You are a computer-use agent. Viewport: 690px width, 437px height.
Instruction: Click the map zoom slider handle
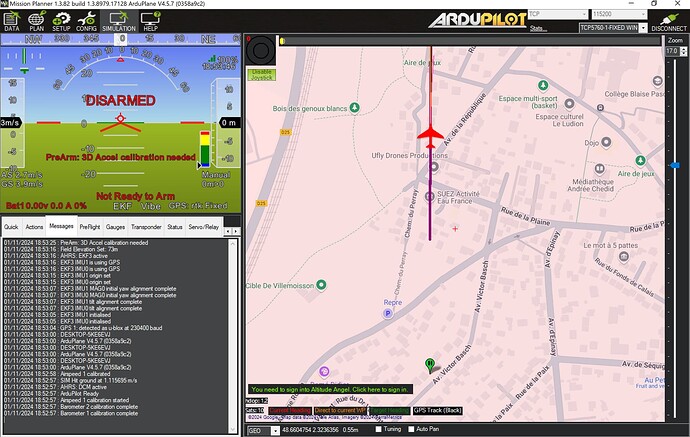click(x=675, y=165)
